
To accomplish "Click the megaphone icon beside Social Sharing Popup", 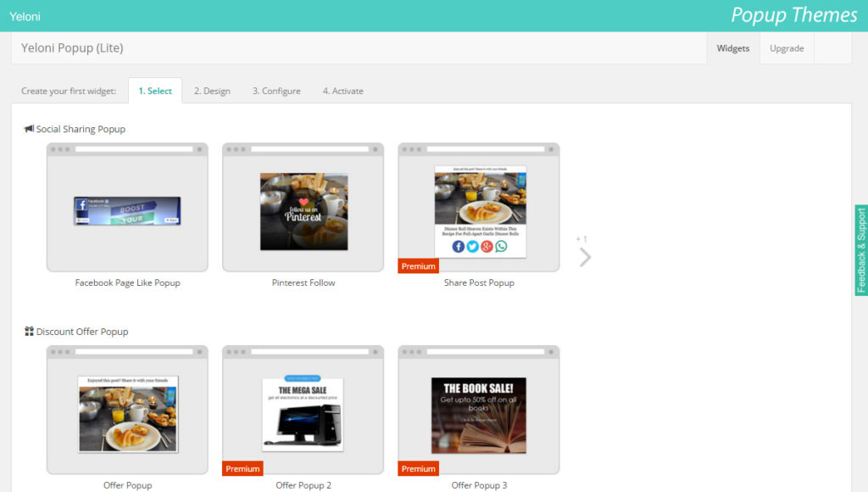I will (x=29, y=129).
